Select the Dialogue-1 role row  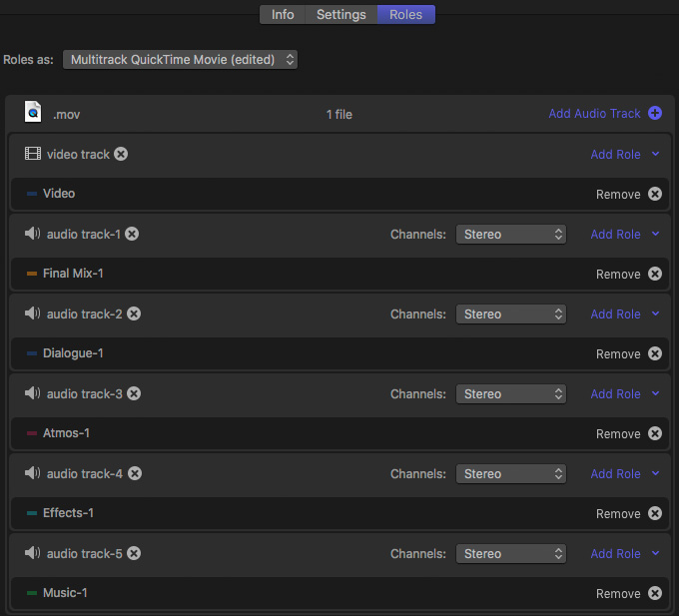(339, 353)
